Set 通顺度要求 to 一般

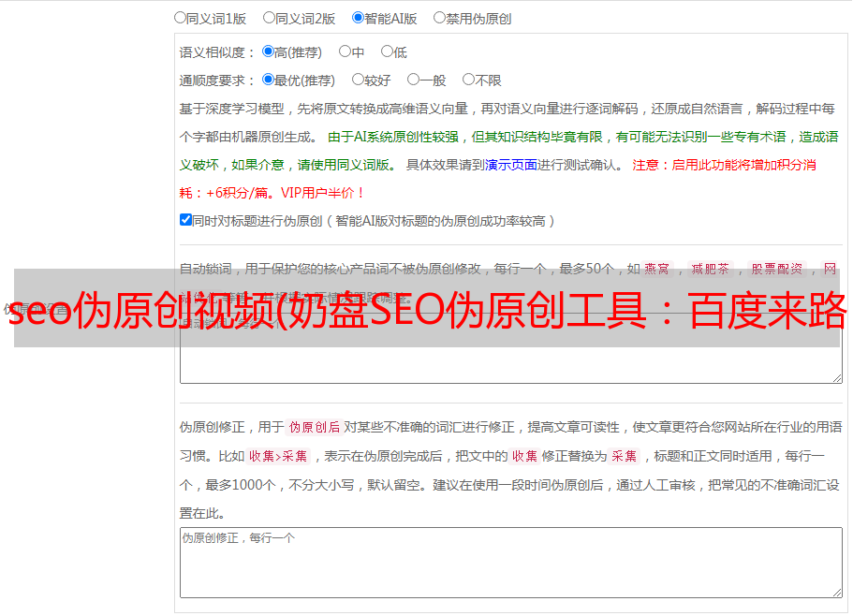[x=414, y=80]
